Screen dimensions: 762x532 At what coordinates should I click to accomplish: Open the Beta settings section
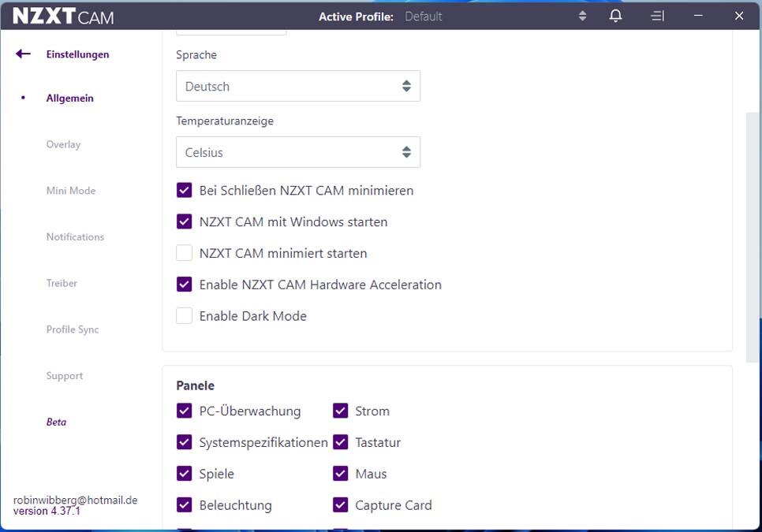coord(56,422)
